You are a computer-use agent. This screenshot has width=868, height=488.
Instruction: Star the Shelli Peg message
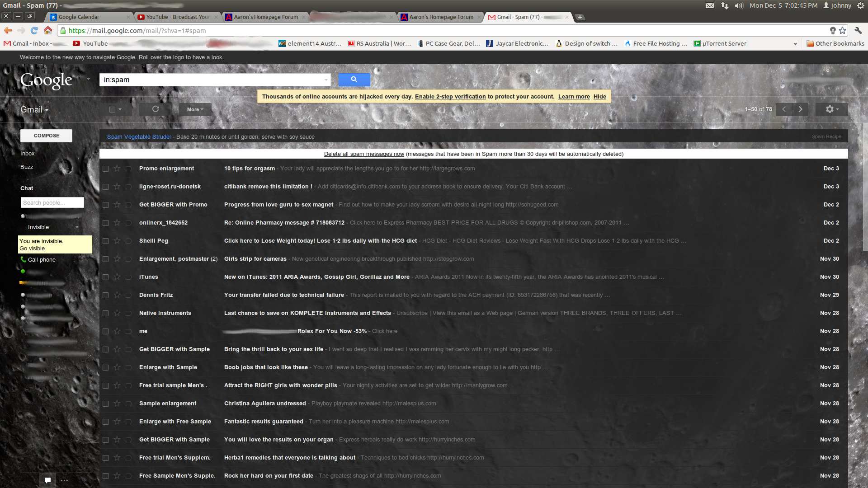pos(117,240)
